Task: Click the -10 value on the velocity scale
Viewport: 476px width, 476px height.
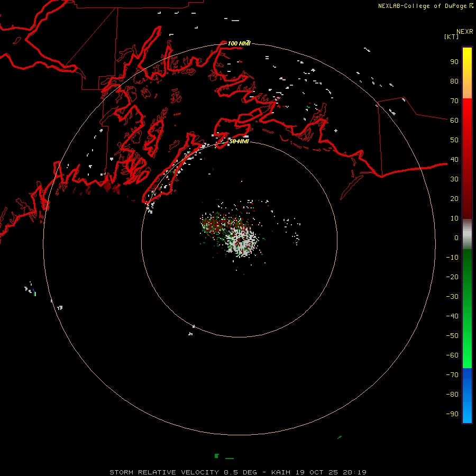Action: tap(452, 258)
